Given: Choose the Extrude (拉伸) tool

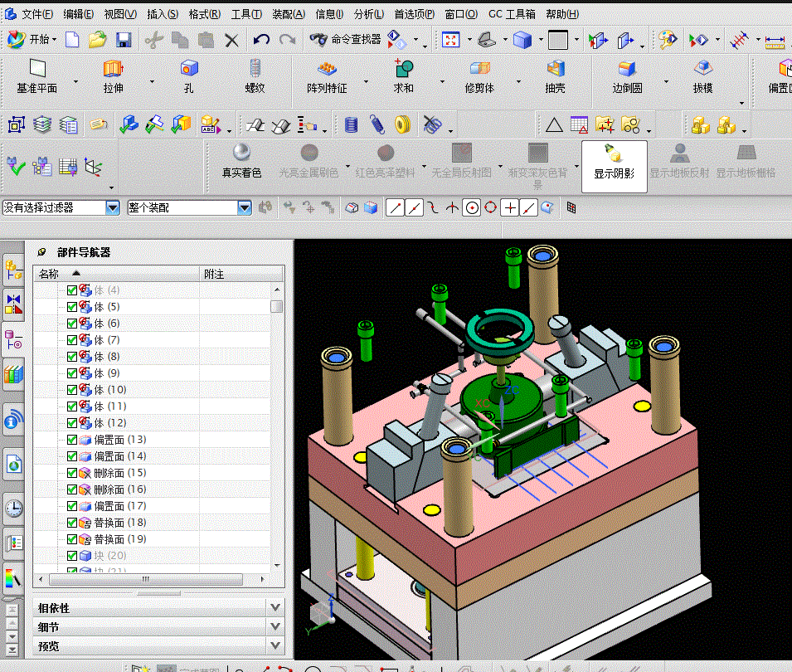Looking at the screenshot, I should pos(113,76).
